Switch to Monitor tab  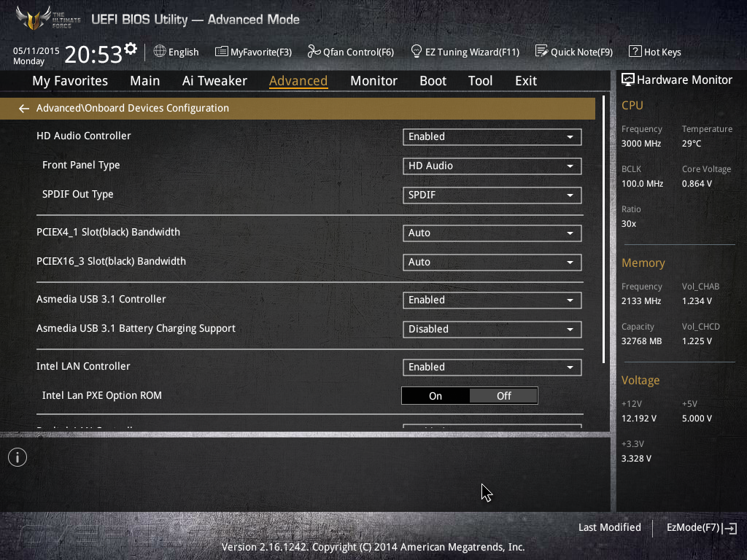click(373, 81)
